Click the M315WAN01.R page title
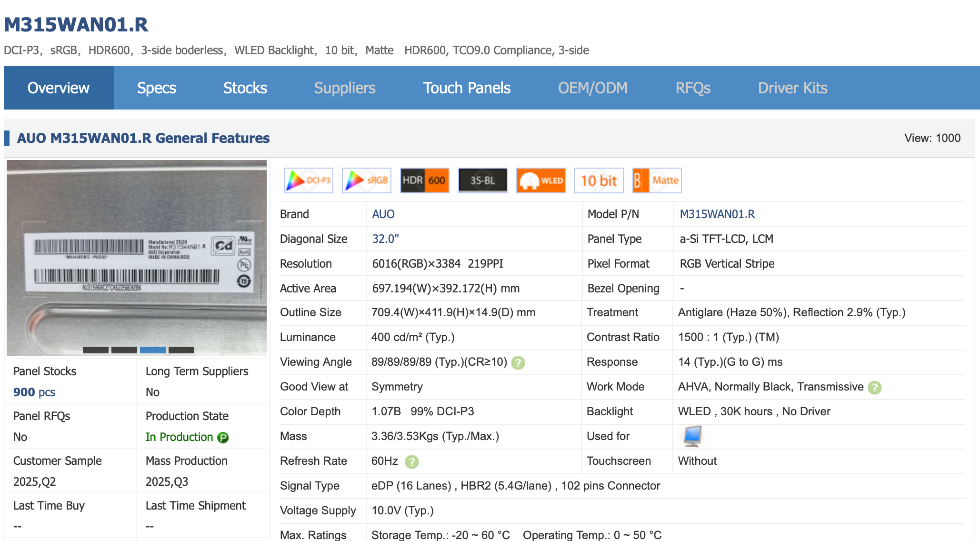980x541 pixels. [x=76, y=25]
